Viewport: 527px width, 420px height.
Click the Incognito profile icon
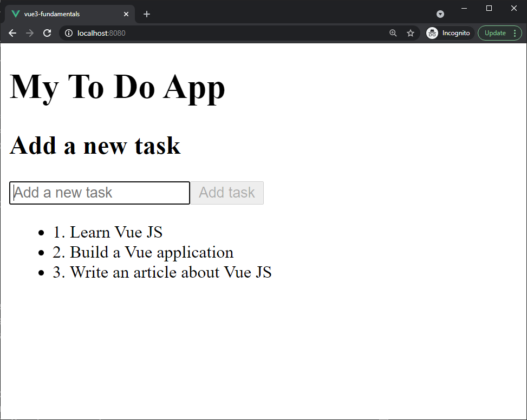[432, 33]
